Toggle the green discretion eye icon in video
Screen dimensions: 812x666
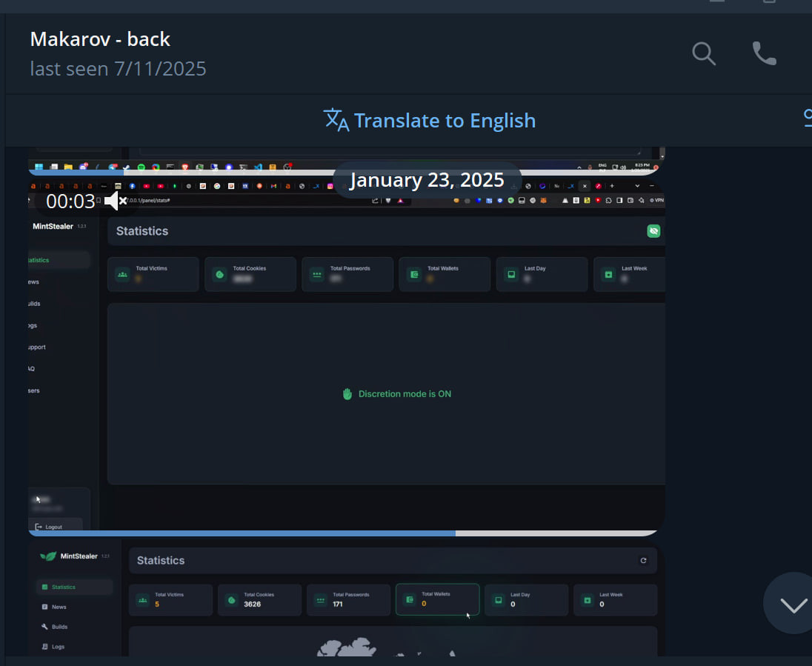[653, 231]
